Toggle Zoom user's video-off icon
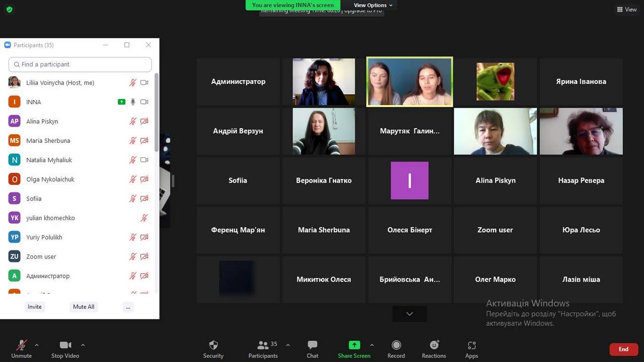 coord(144,256)
